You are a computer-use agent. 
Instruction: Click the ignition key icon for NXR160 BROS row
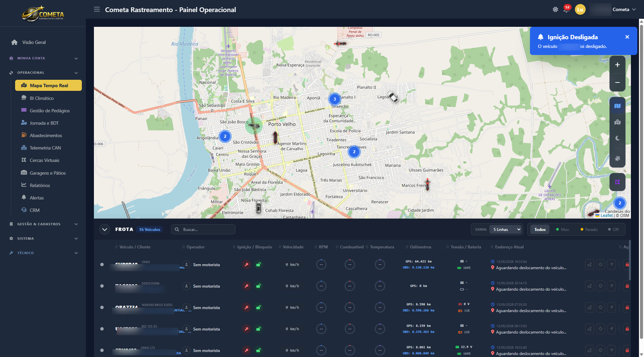click(x=247, y=307)
